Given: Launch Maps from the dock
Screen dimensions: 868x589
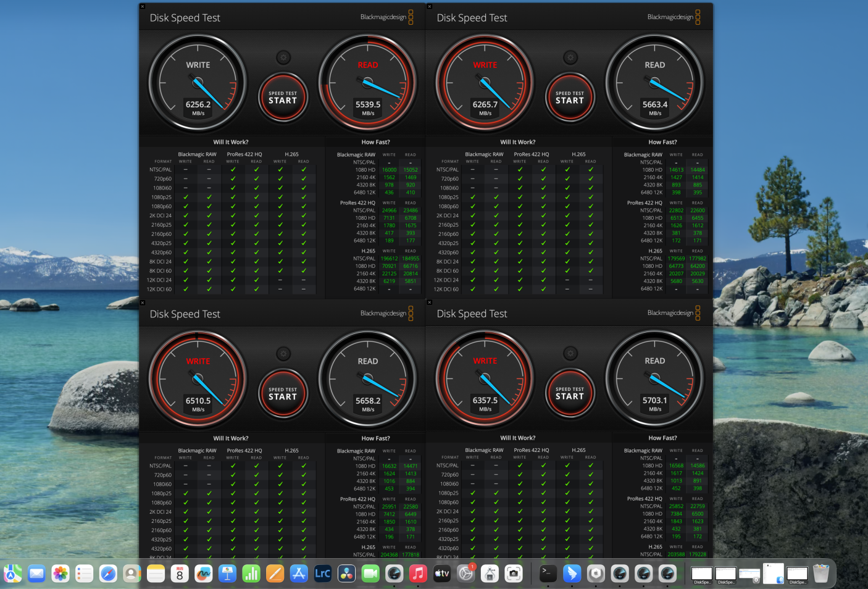Looking at the screenshot, I should [13, 574].
